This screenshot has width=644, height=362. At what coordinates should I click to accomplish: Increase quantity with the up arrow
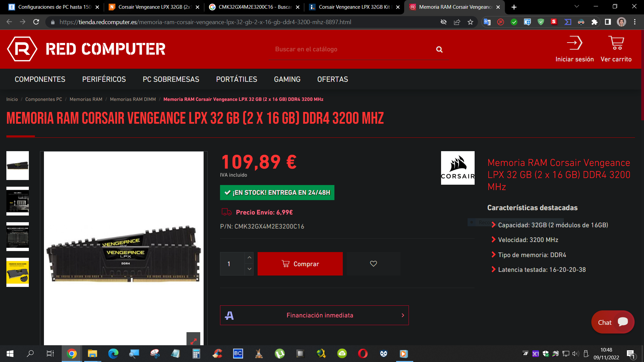click(x=249, y=257)
